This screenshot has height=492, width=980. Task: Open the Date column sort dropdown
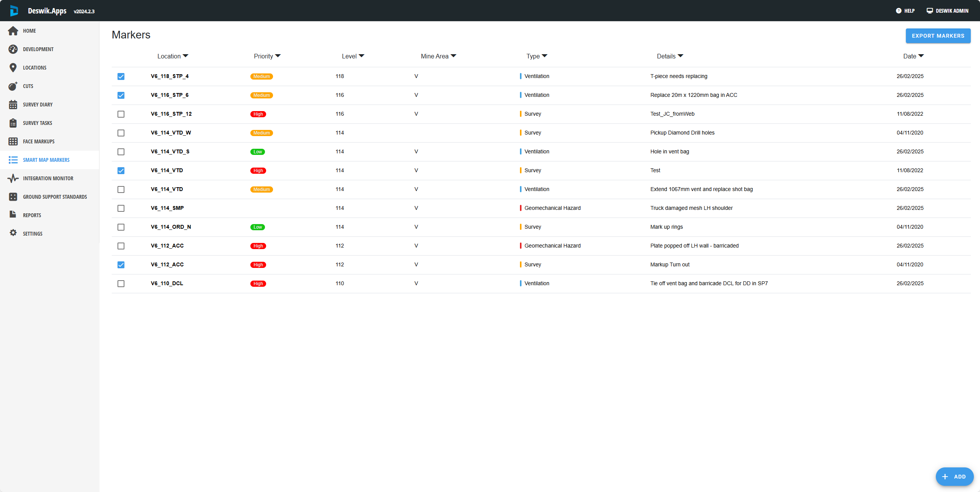tap(921, 56)
